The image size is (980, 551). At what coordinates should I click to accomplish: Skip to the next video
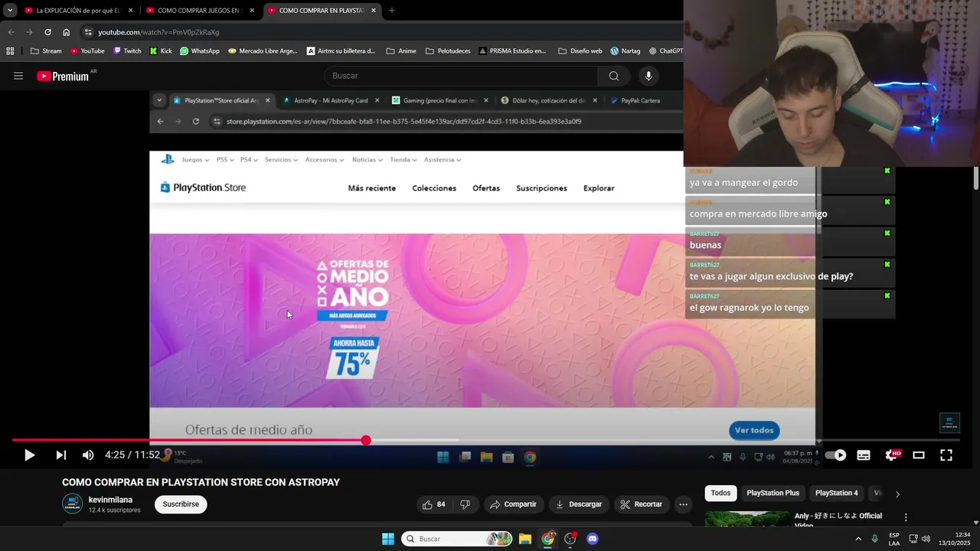[x=60, y=455]
